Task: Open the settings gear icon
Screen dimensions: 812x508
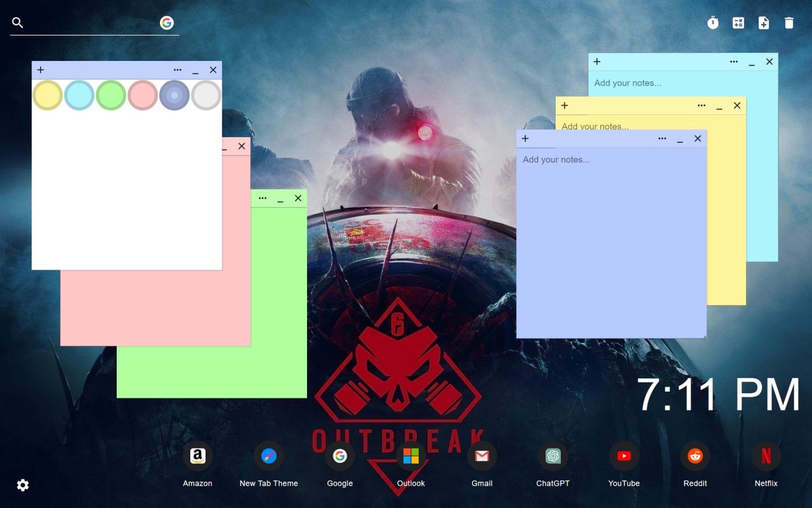Action: tap(23, 485)
